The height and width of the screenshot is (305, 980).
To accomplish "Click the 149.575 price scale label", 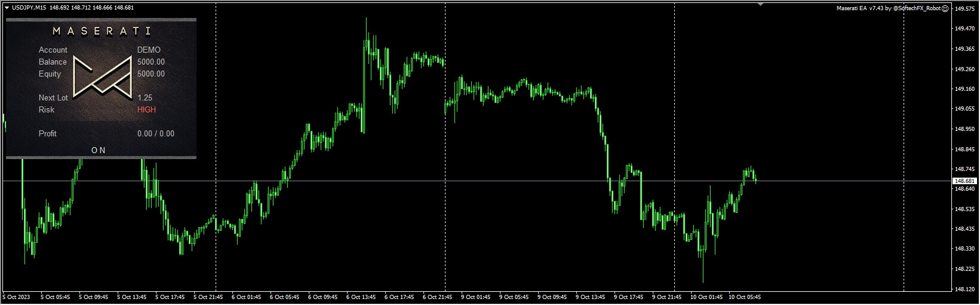I will click(964, 8).
